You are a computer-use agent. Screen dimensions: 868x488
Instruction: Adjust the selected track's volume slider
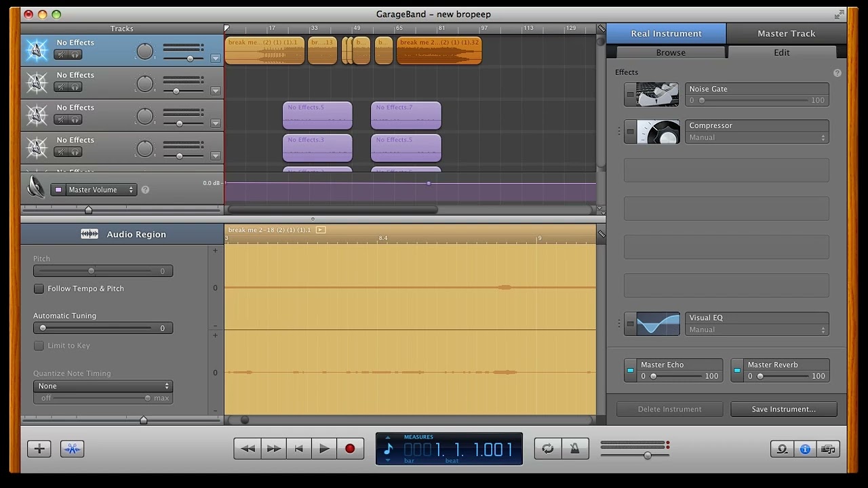pos(183,58)
